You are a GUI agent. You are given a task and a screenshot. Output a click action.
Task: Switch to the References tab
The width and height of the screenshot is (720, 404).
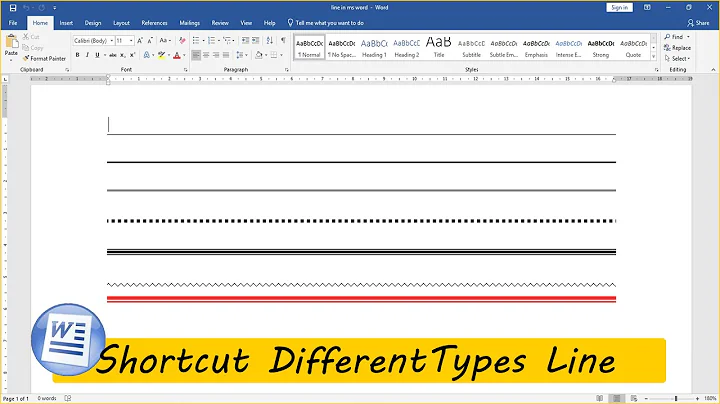pos(154,23)
